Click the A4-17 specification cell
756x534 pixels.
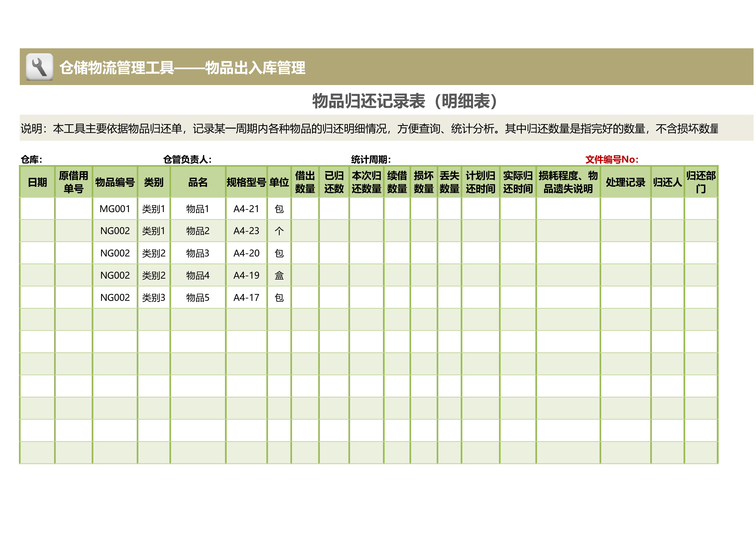pos(246,297)
